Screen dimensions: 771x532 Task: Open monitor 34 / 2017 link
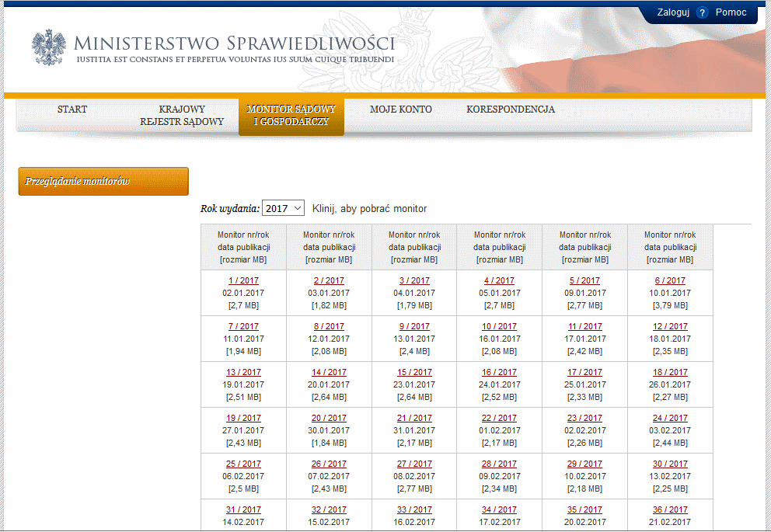point(499,510)
